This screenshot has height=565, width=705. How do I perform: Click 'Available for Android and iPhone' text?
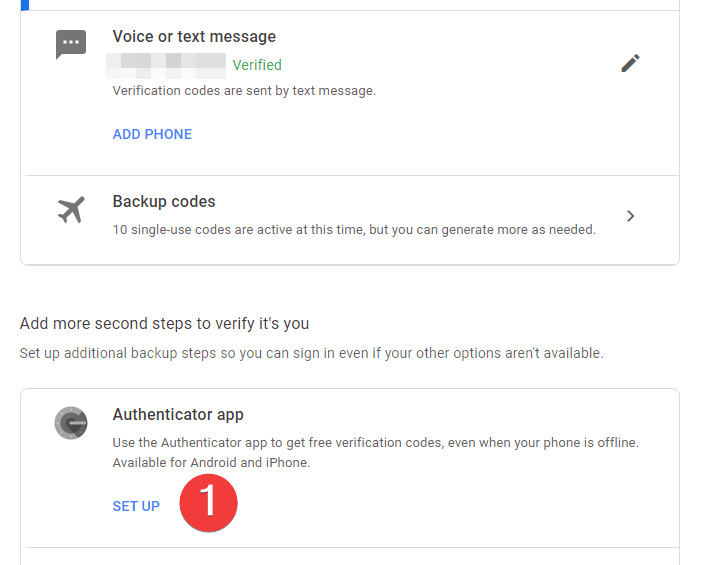211,463
